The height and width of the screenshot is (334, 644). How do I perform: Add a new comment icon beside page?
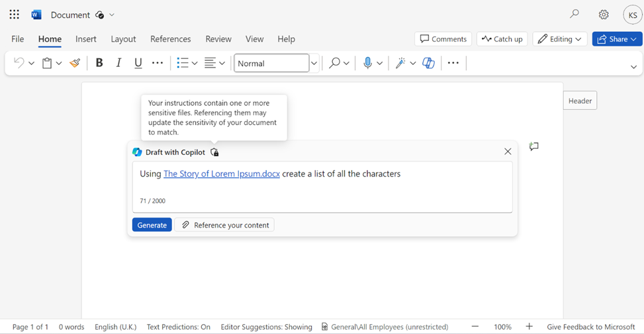click(533, 146)
